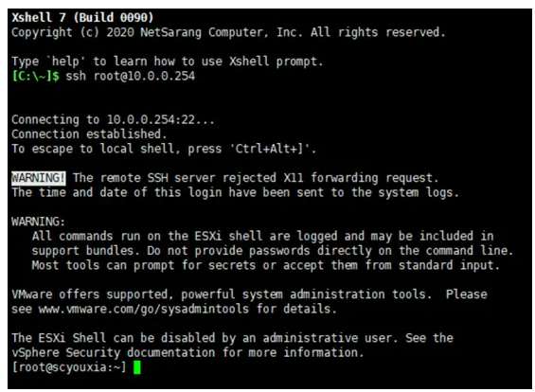Click the 'Connection established.' line

click(x=89, y=134)
